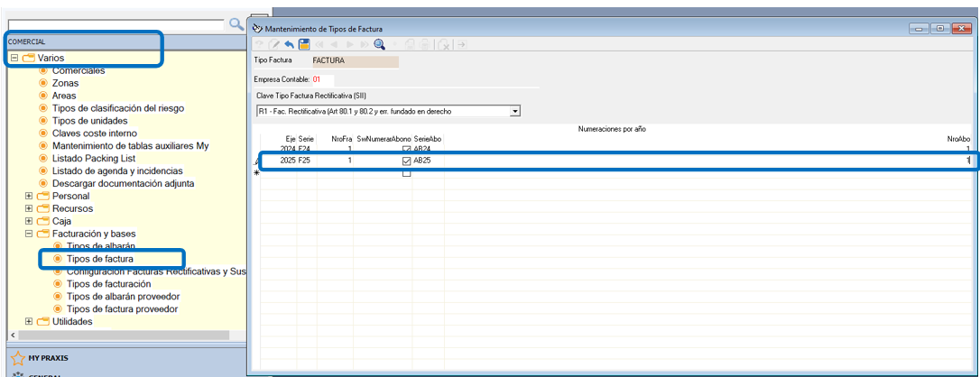The height and width of the screenshot is (377, 980).
Task: Select Tipos de unidades in the tree
Action: [90, 121]
